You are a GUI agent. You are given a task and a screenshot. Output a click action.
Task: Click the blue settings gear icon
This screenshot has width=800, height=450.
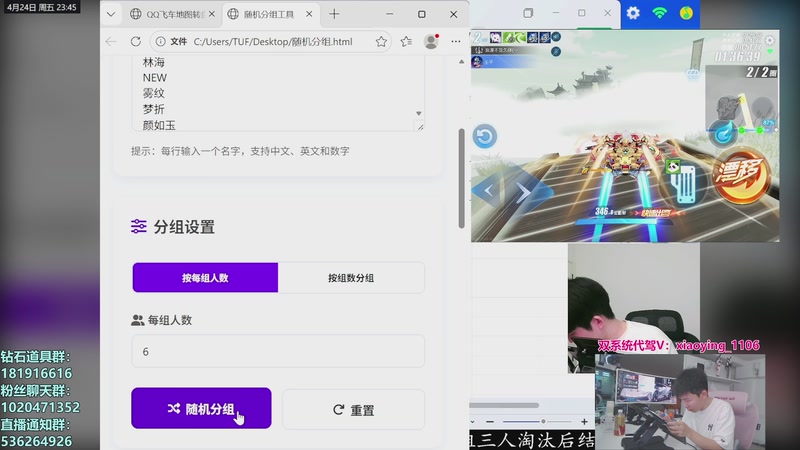[x=633, y=13]
